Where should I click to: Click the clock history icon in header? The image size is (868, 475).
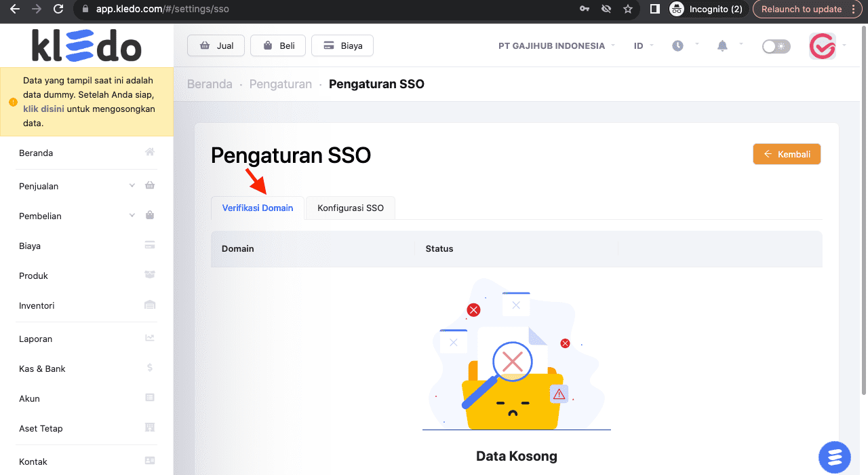pyautogui.click(x=677, y=45)
